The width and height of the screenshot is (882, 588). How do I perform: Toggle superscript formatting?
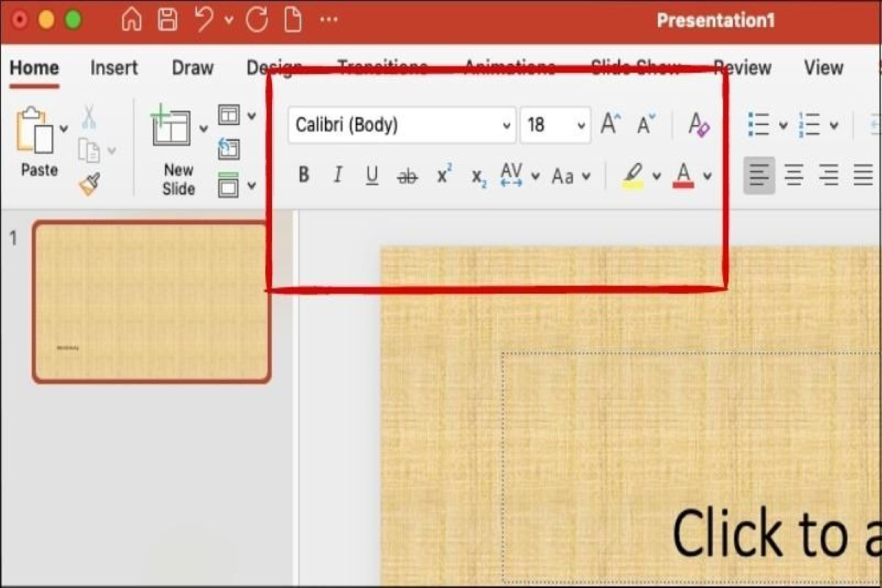pyautogui.click(x=444, y=175)
